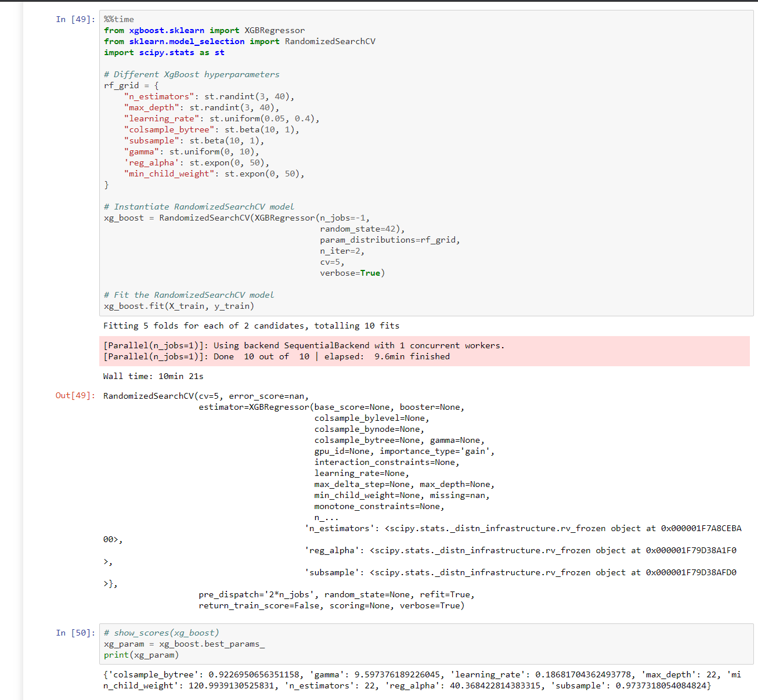Click the "subsample": st.beta line in the grid
Screen dimensions: 758x700
coord(194,140)
